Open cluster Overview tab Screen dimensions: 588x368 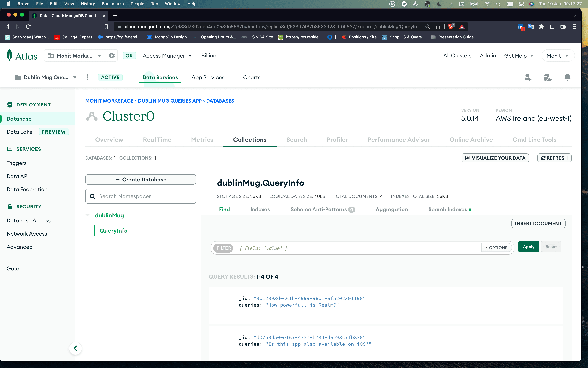click(x=109, y=139)
